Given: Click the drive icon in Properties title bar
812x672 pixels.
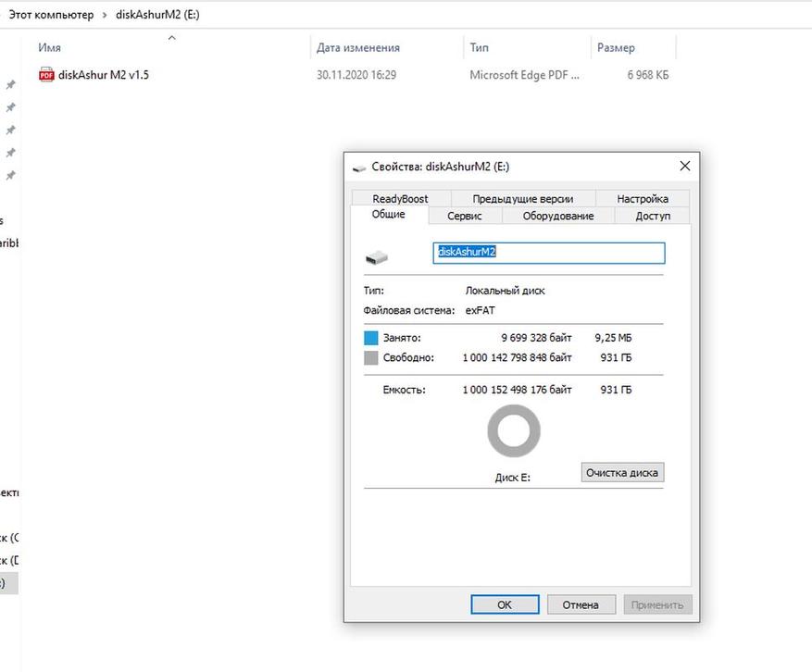Looking at the screenshot, I should click(x=359, y=168).
